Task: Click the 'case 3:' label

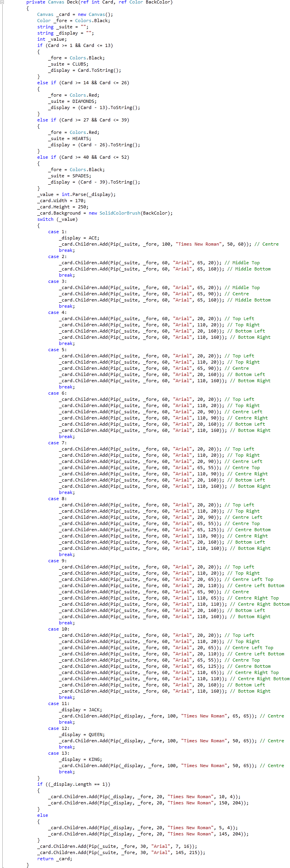Action: pyautogui.click(x=57, y=281)
